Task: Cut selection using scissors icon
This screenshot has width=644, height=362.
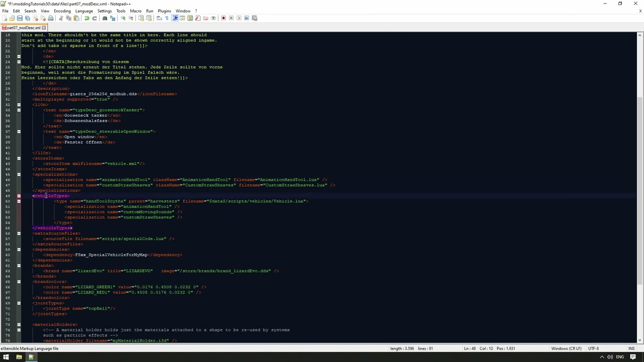Action: 60,18
